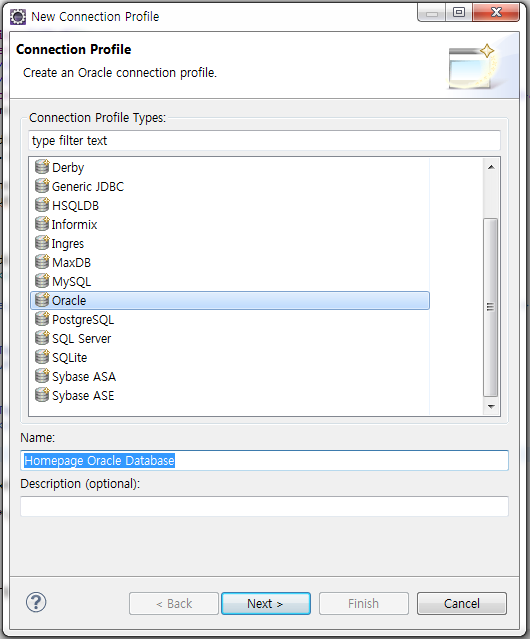
Task: Click the Next > button
Action: click(266, 603)
